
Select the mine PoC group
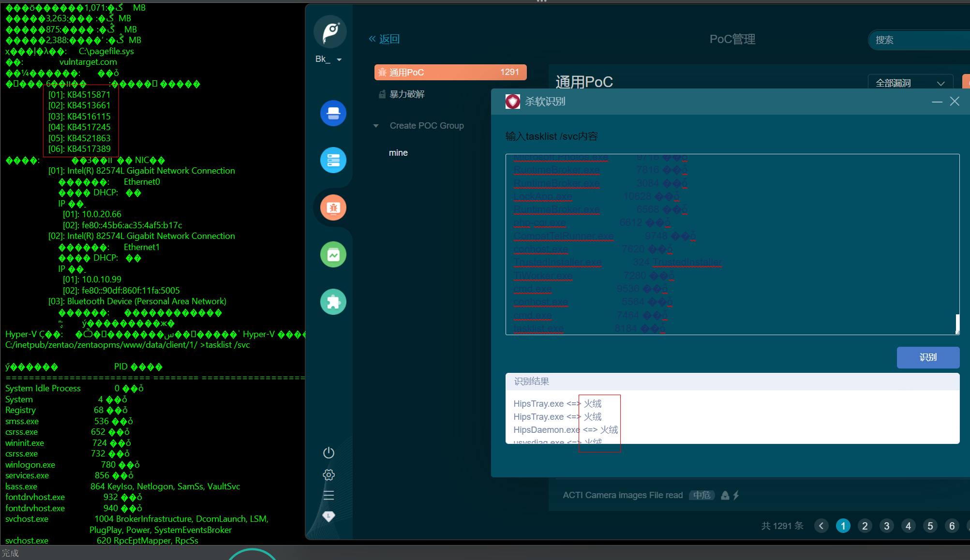[x=398, y=153]
